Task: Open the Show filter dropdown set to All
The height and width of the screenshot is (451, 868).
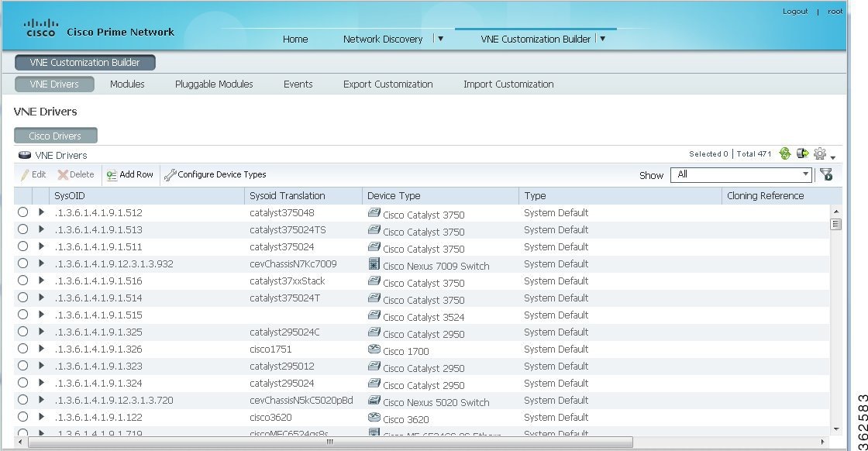Action: click(x=741, y=175)
